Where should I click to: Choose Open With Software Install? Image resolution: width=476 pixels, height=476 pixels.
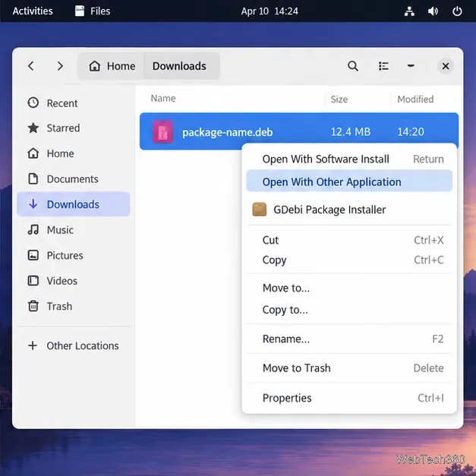[x=349, y=159]
